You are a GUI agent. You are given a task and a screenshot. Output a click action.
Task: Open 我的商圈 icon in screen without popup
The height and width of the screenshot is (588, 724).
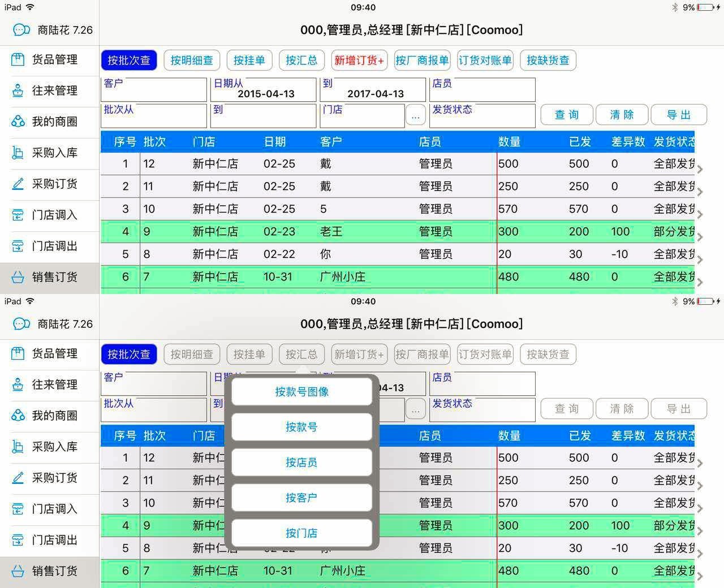tap(18, 122)
